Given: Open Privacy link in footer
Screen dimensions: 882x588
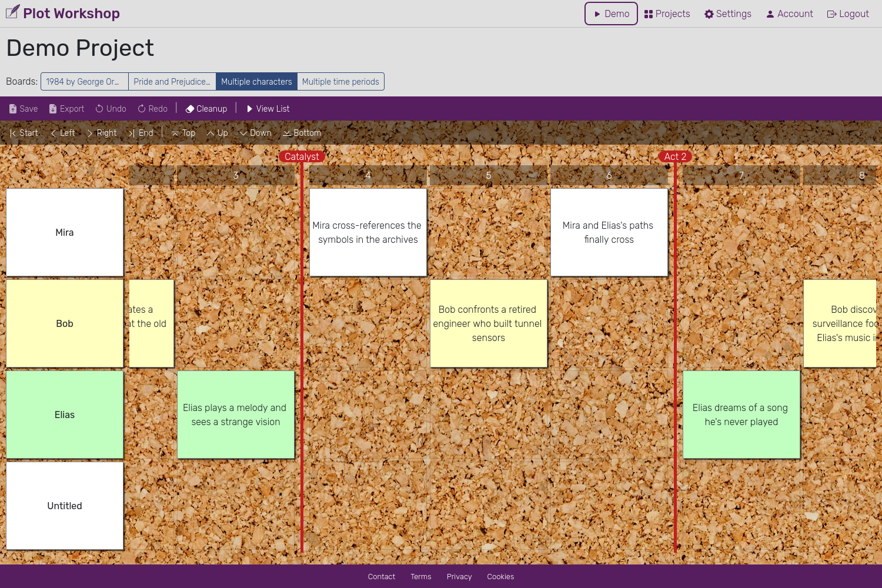Looking at the screenshot, I should pyautogui.click(x=459, y=577).
